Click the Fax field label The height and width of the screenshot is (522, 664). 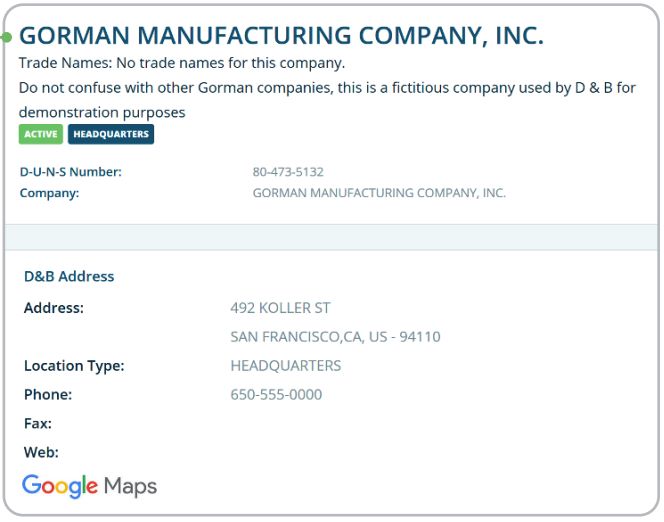coord(38,423)
